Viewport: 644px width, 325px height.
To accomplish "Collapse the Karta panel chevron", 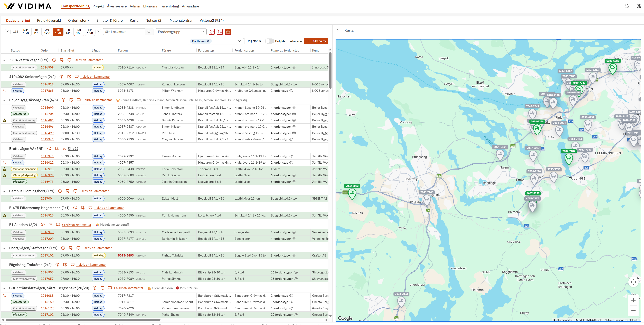I will (x=337, y=30).
